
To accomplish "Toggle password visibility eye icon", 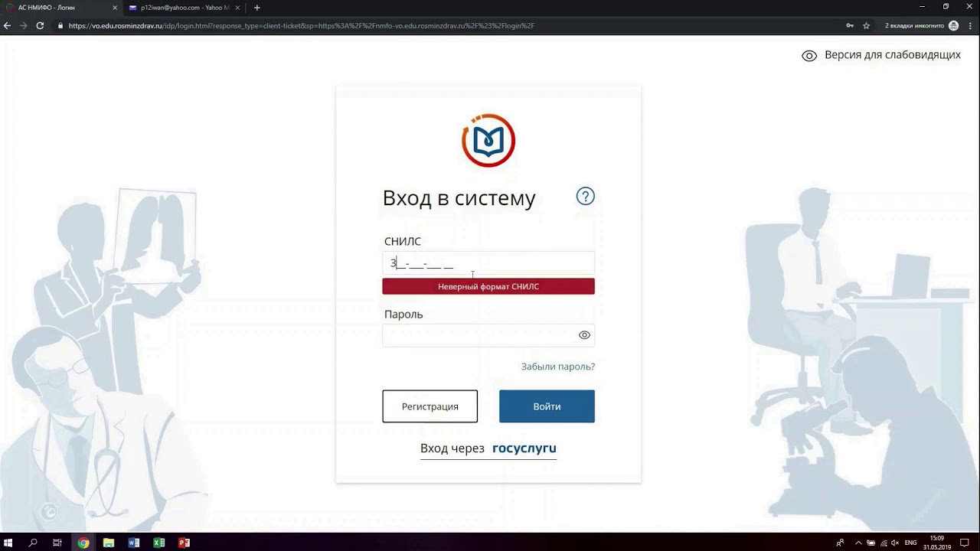I will 584,335.
